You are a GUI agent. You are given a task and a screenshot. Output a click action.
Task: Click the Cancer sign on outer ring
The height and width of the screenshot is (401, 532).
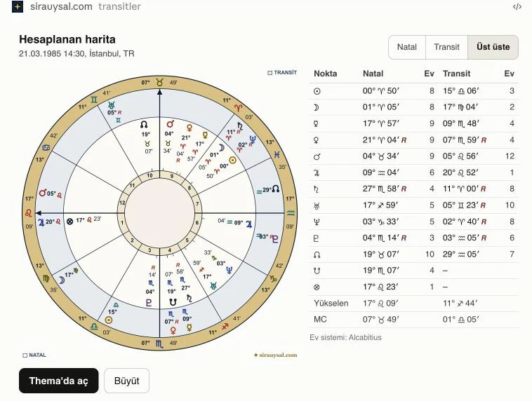(46, 147)
